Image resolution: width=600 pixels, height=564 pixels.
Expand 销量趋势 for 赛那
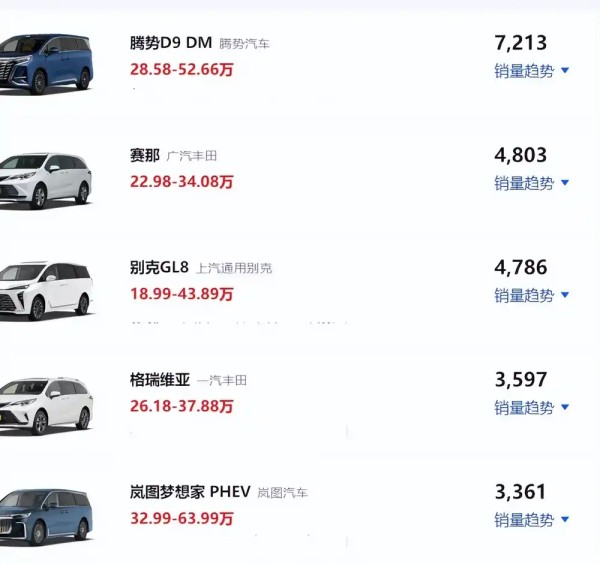pos(532,183)
